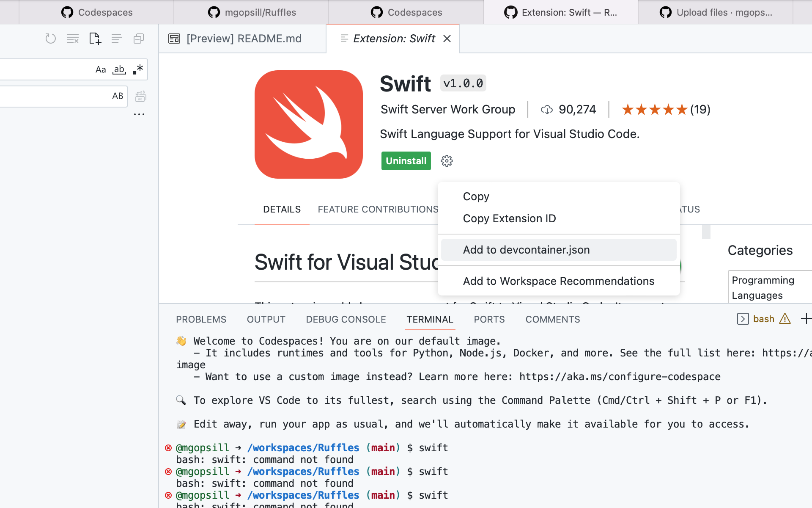Switch to the [Preview] README.md editor tab
Screen dimensions: 812x508
242,39
